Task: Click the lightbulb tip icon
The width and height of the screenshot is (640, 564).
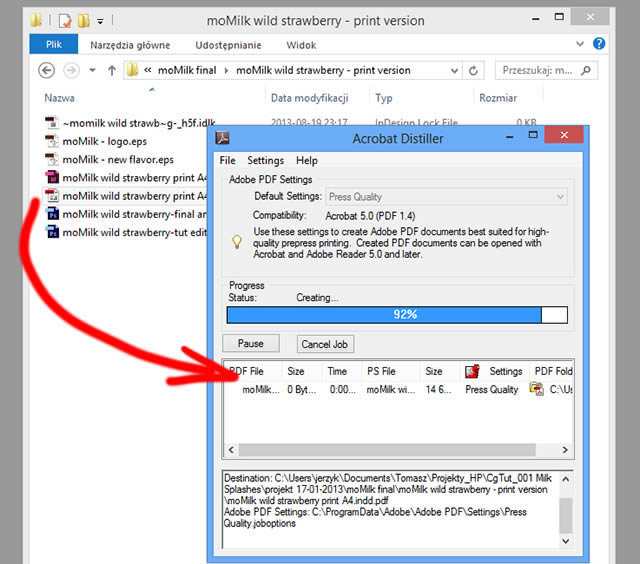Action: coord(237,242)
